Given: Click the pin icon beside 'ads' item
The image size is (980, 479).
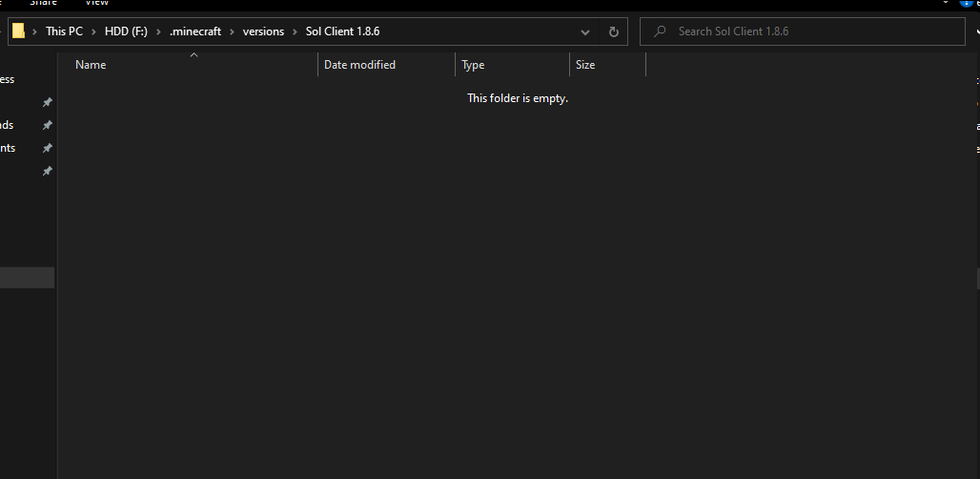Looking at the screenshot, I should pyautogui.click(x=47, y=125).
